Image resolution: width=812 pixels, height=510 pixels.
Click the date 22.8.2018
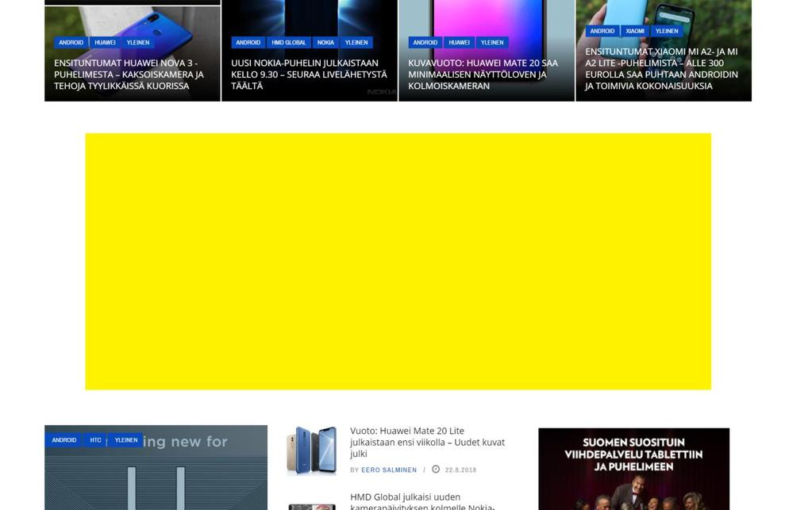pos(461,470)
